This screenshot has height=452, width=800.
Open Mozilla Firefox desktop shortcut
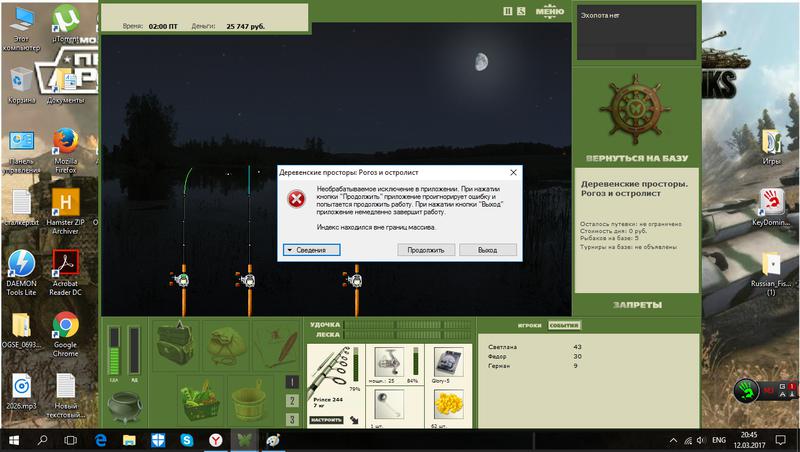click(x=65, y=150)
